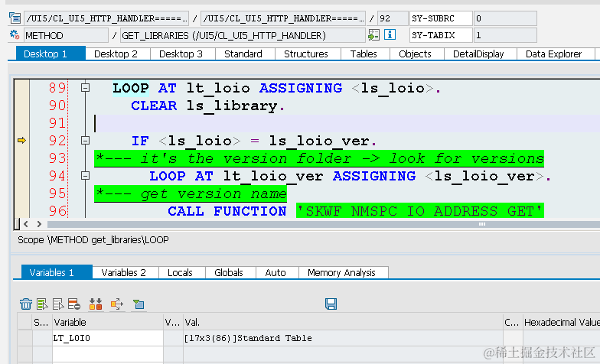Switch to the Desktop 3 tab
This screenshot has height=364, width=600.
click(x=182, y=54)
